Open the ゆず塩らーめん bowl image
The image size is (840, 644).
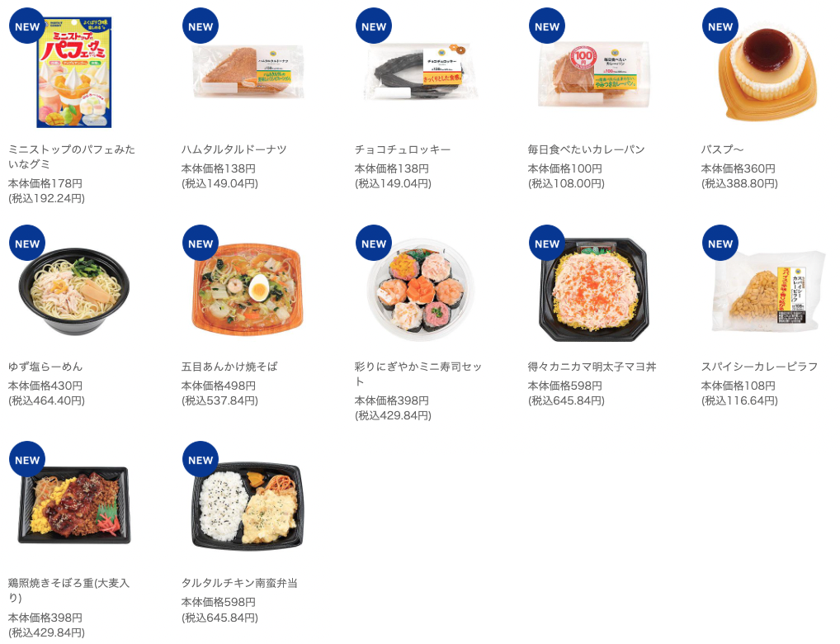(x=74, y=291)
